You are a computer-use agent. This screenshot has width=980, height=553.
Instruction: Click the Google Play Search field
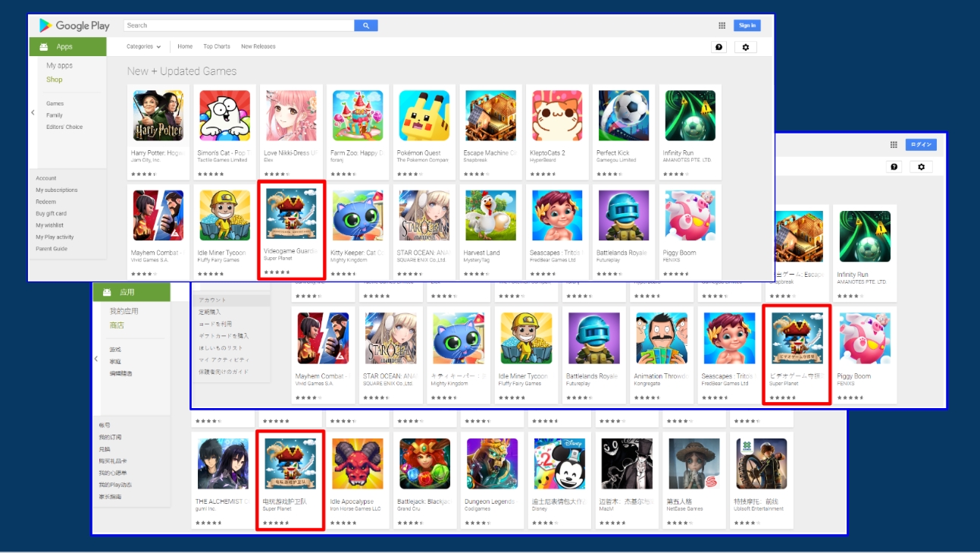pos(239,26)
